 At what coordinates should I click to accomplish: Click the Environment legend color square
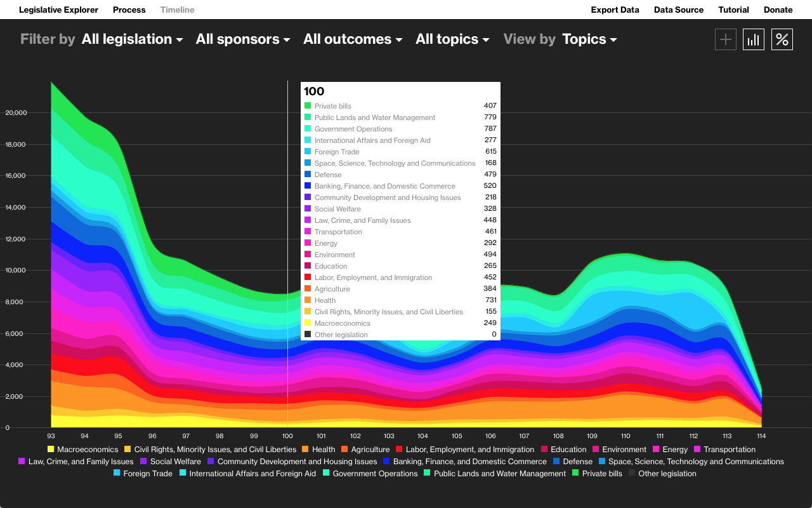click(x=596, y=449)
